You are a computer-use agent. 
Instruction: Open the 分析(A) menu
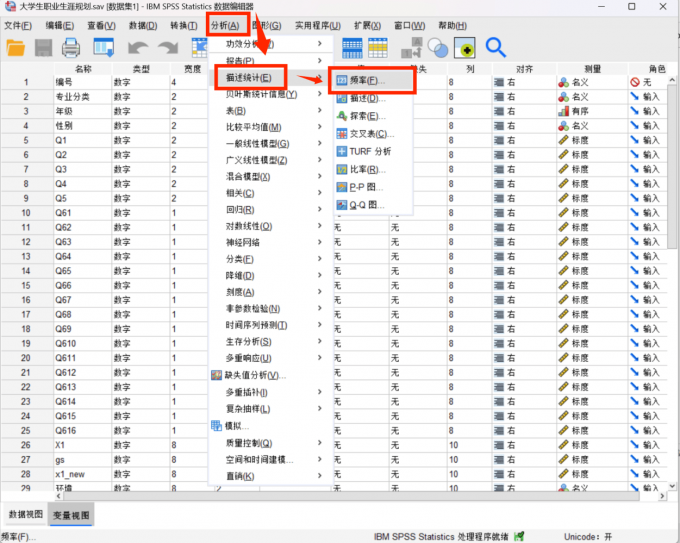pos(225,26)
